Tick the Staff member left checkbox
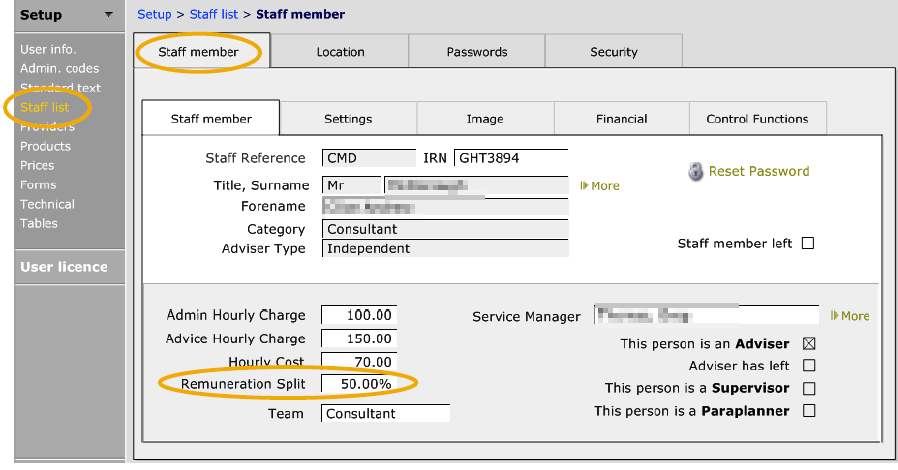Image resolution: width=898 pixels, height=470 pixels. pos(808,243)
